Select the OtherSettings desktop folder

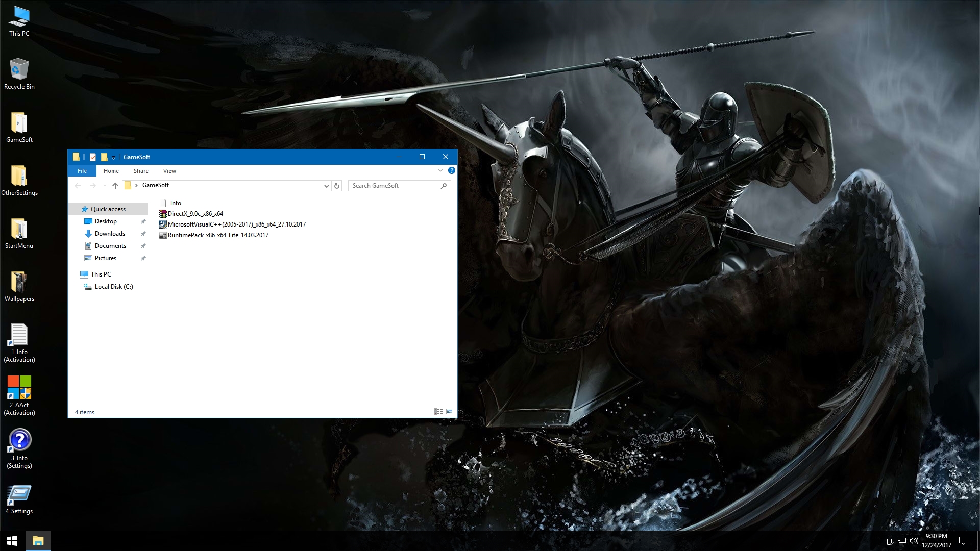pyautogui.click(x=19, y=181)
